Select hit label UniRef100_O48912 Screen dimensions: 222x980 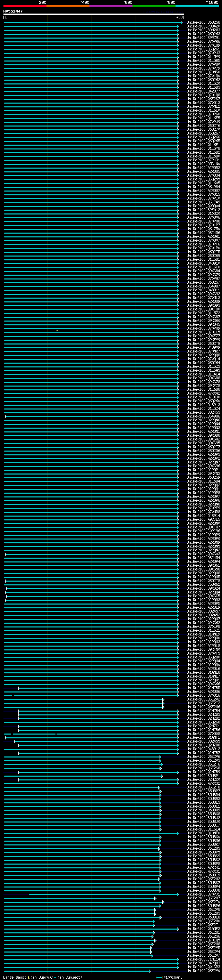[x=203, y=749]
